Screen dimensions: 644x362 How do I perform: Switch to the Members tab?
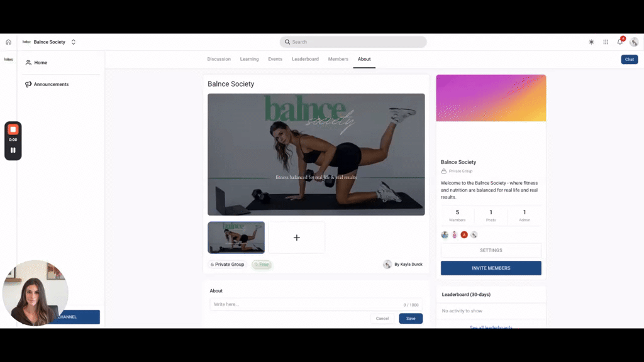point(338,59)
